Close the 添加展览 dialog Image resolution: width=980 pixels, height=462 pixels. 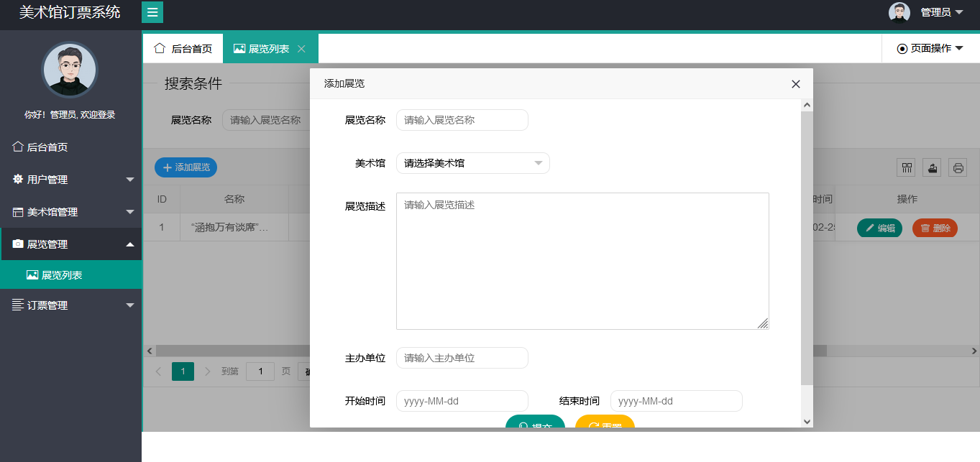tap(795, 84)
